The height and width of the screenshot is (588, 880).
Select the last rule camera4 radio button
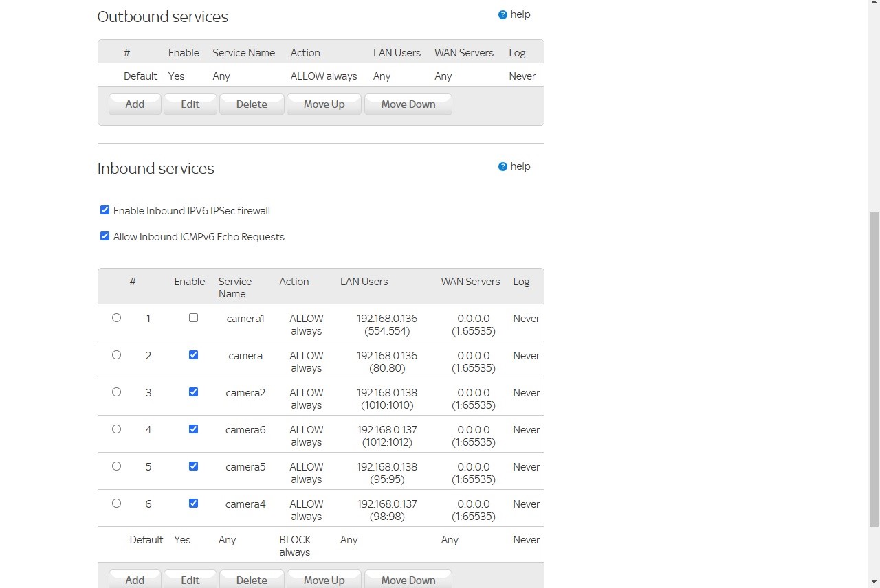click(x=116, y=503)
